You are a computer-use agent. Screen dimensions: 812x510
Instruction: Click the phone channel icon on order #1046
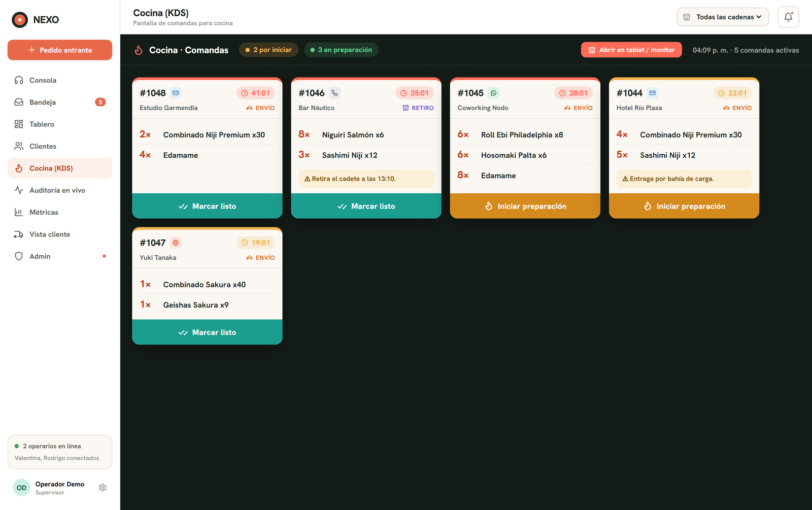click(334, 93)
